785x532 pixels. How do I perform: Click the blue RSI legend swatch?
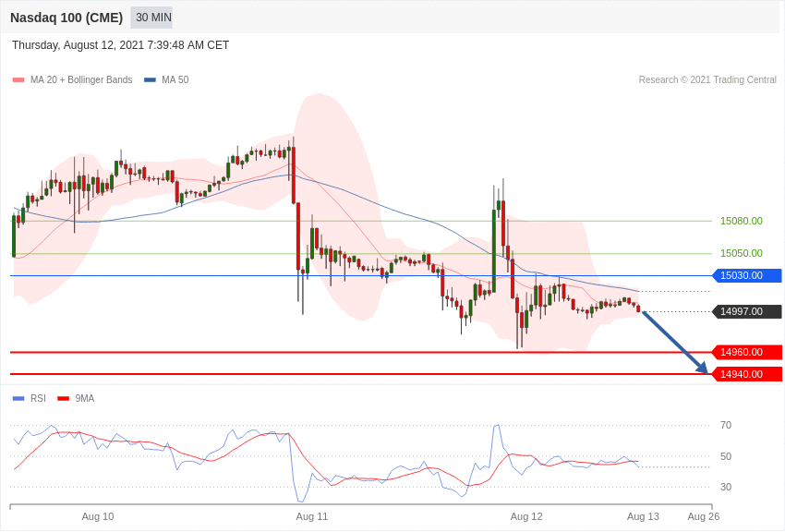pyautogui.click(x=18, y=398)
